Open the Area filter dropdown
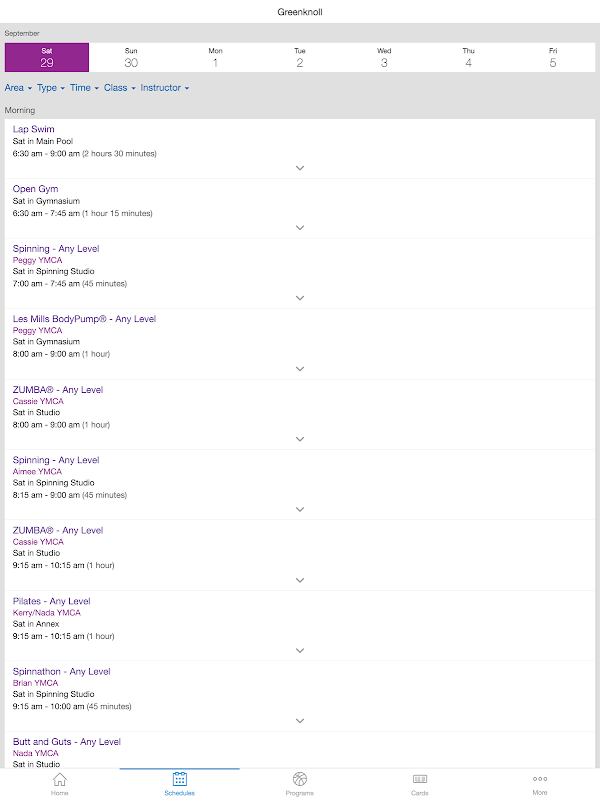 click(x=18, y=88)
